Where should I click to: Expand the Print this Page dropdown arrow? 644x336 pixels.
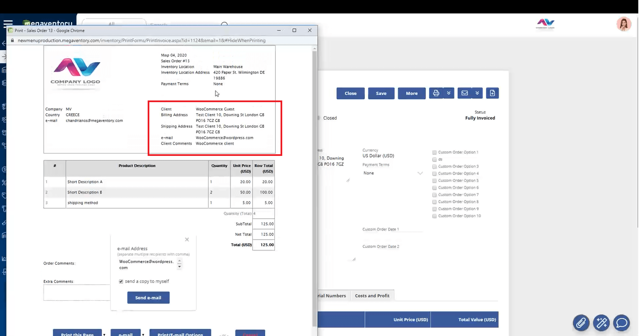tap(105, 334)
